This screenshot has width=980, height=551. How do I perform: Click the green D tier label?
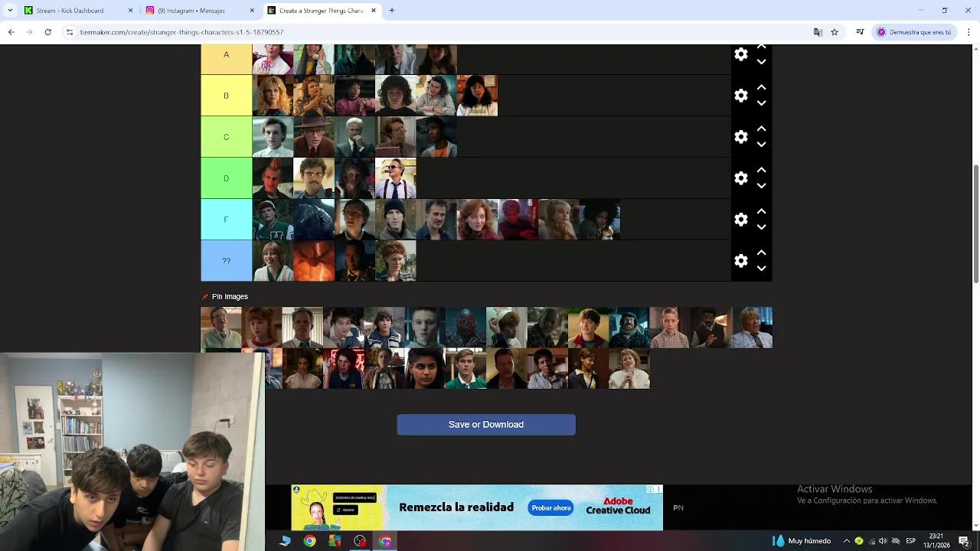coord(226,178)
